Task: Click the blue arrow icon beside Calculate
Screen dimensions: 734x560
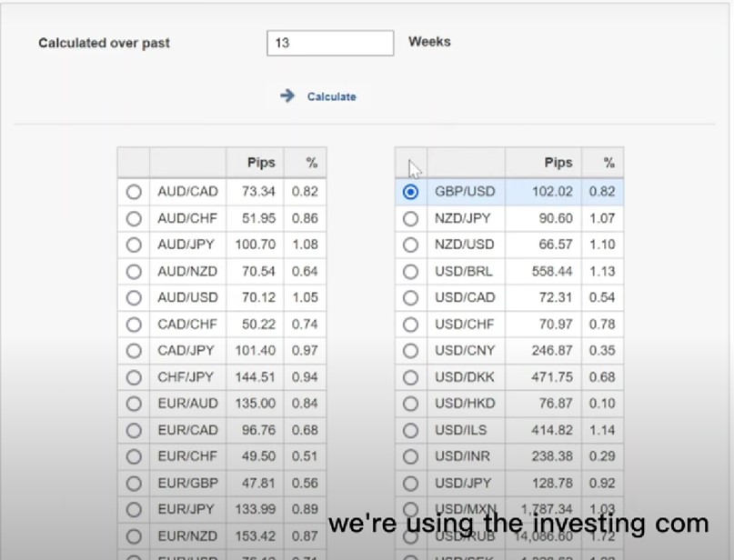Action: click(287, 95)
